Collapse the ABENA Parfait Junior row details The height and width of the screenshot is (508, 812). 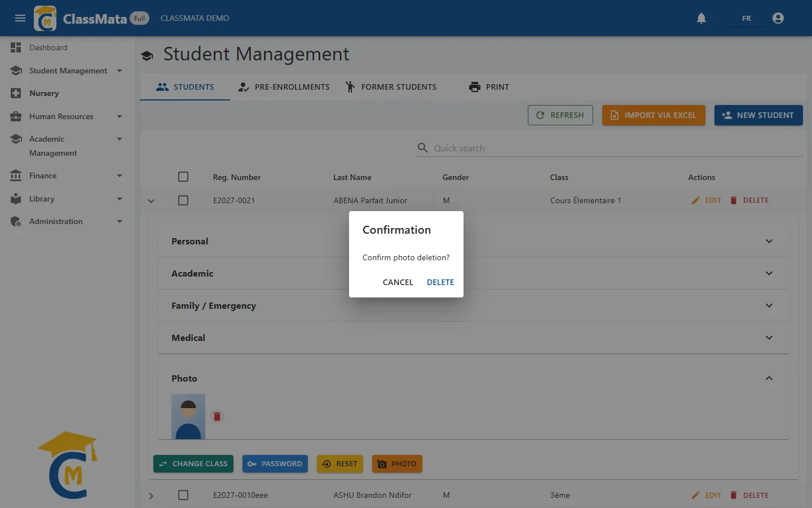151,201
